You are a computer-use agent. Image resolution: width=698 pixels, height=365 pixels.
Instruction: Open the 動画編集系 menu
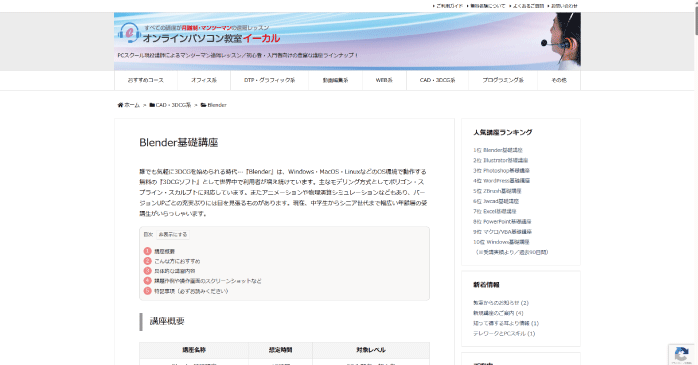(x=335, y=81)
